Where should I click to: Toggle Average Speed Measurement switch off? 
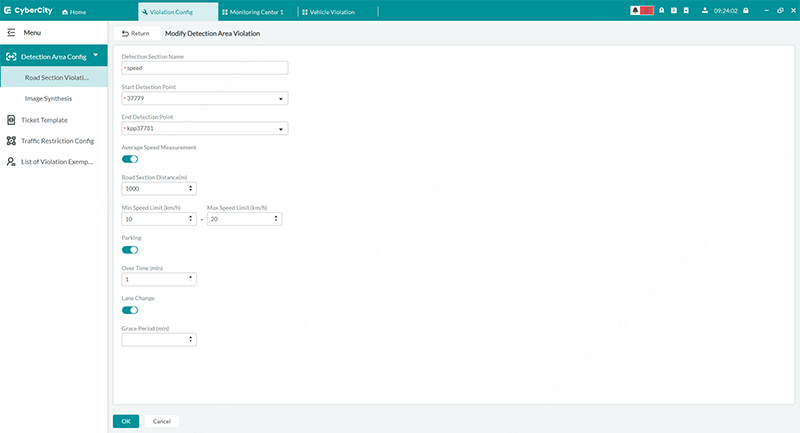130,158
